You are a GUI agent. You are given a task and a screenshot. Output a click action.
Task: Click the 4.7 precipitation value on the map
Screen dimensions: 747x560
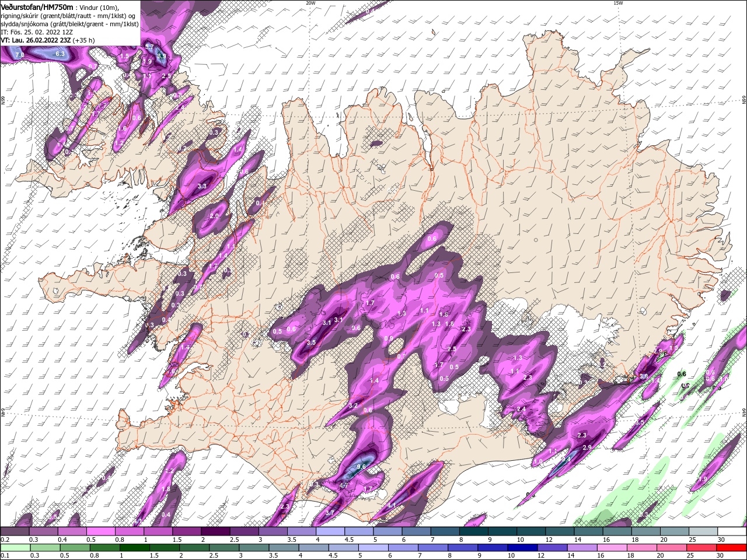[x=344, y=486]
